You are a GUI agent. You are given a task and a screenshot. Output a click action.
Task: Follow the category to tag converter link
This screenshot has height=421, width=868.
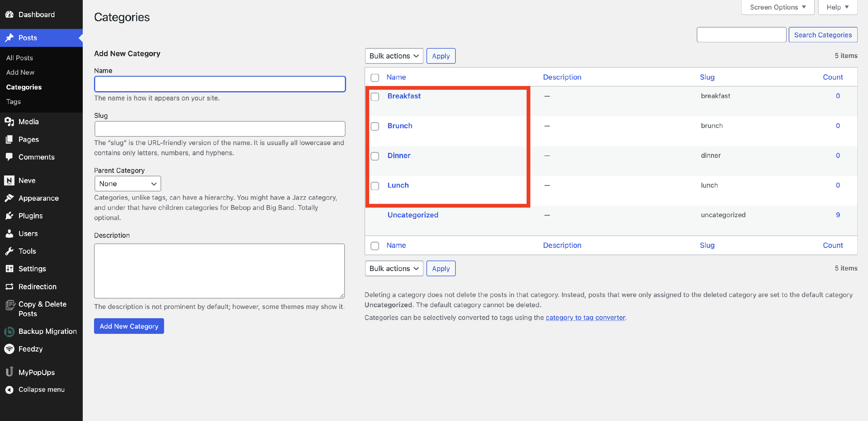[x=585, y=318]
